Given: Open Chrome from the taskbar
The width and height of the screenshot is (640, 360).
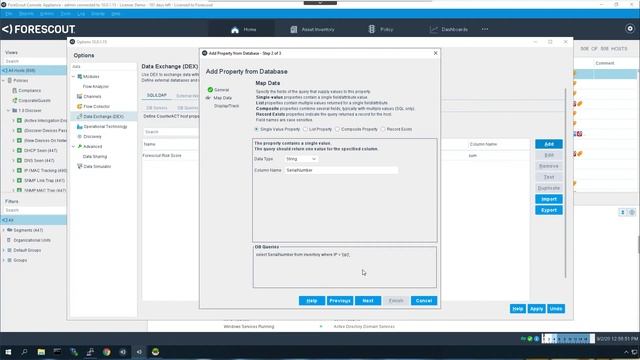Looking at the screenshot, I should (107, 352).
